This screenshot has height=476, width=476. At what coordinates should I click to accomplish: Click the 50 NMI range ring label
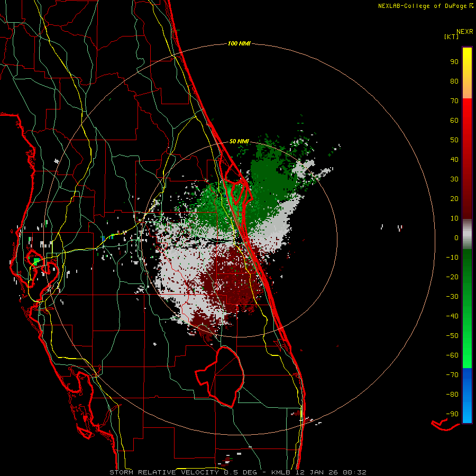[x=239, y=141]
